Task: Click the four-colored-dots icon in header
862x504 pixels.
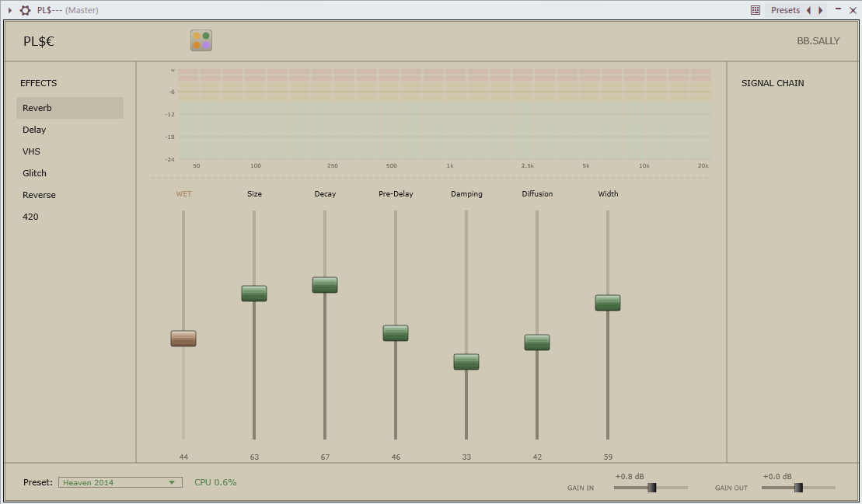Action: click(201, 40)
